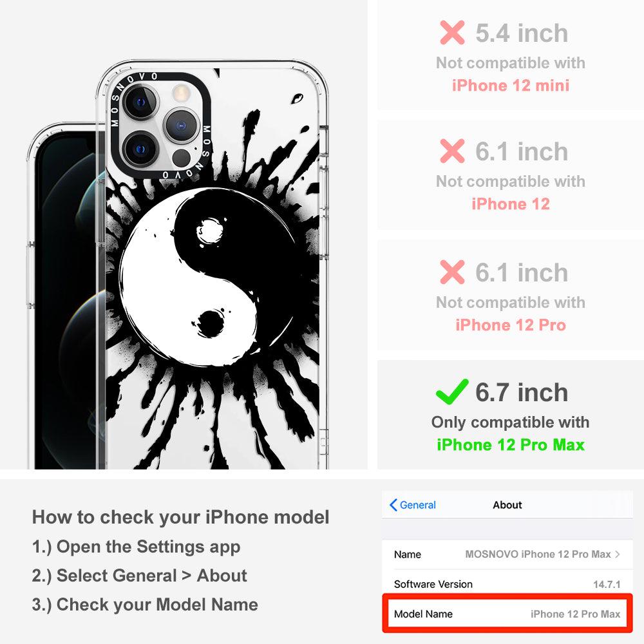Click the How to check your iPhone model heading
Viewport: 644px width, 644px height.
[181, 516]
